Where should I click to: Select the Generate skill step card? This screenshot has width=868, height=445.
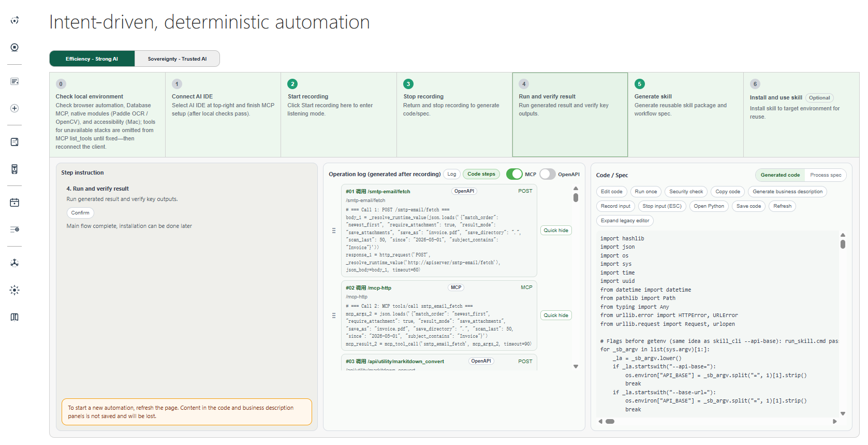(685, 114)
